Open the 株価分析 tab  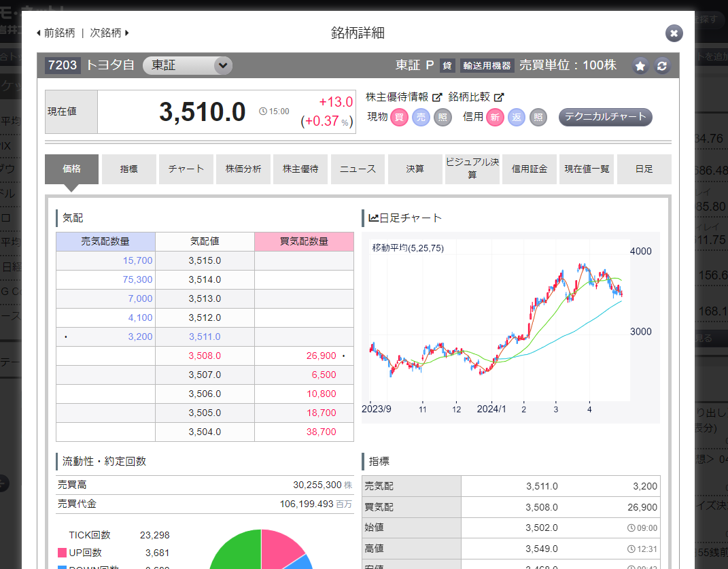click(243, 169)
